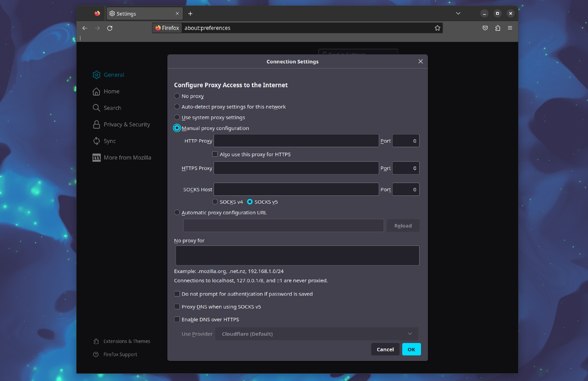
Task: Click the Privacy & Security lock icon
Action: (x=97, y=124)
